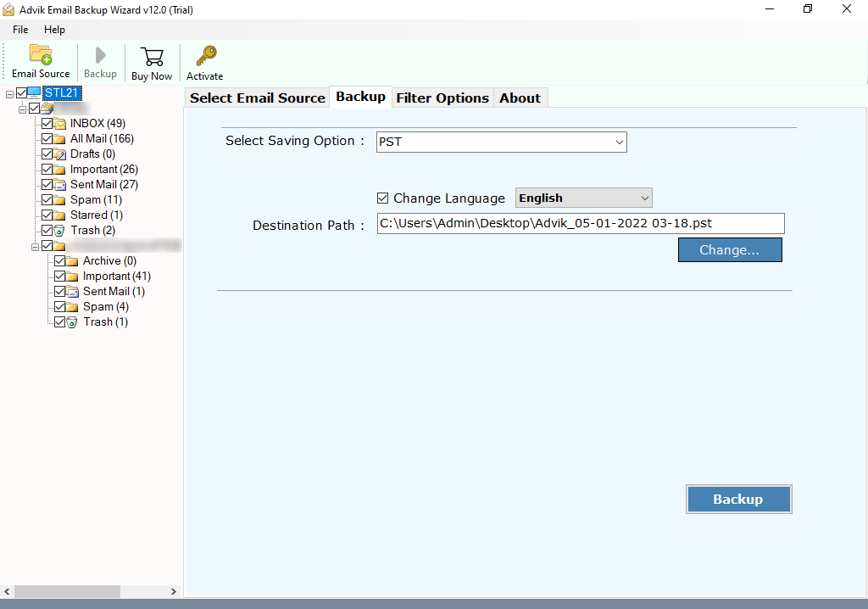Select the Important (41) tree label
868x609 pixels.
pyautogui.click(x=117, y=276)
